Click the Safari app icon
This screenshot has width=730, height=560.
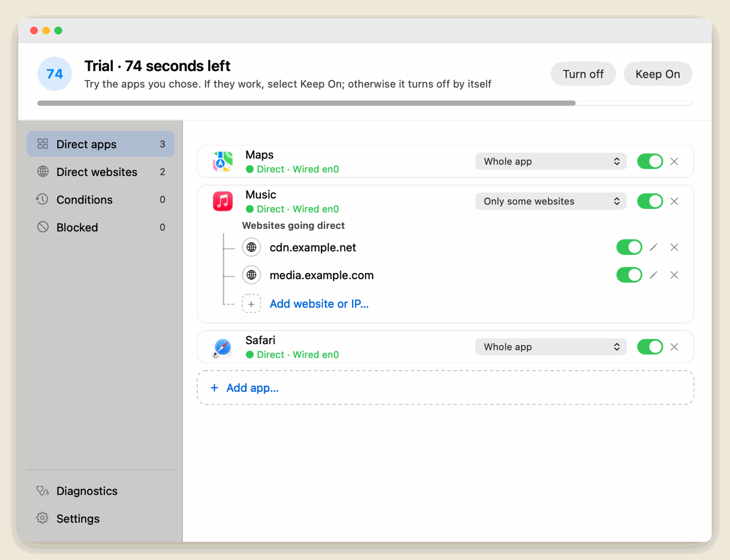pyautogui.click(x=223, y=347)
